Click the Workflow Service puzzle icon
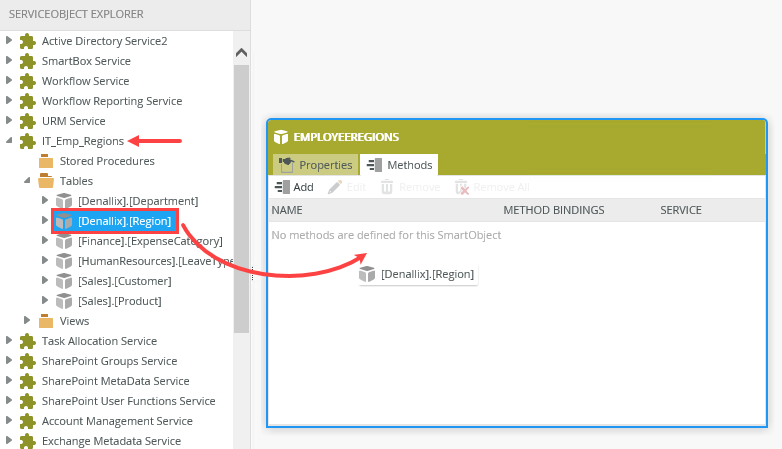Viewport: 782px width, 449px height. pyautogui.click(x=27, y=81)
